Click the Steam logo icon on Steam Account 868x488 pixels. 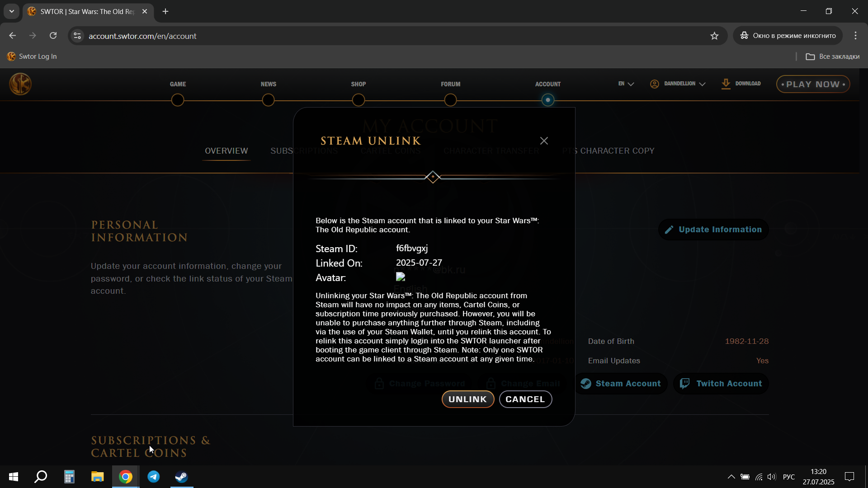[x=586, y=384]
